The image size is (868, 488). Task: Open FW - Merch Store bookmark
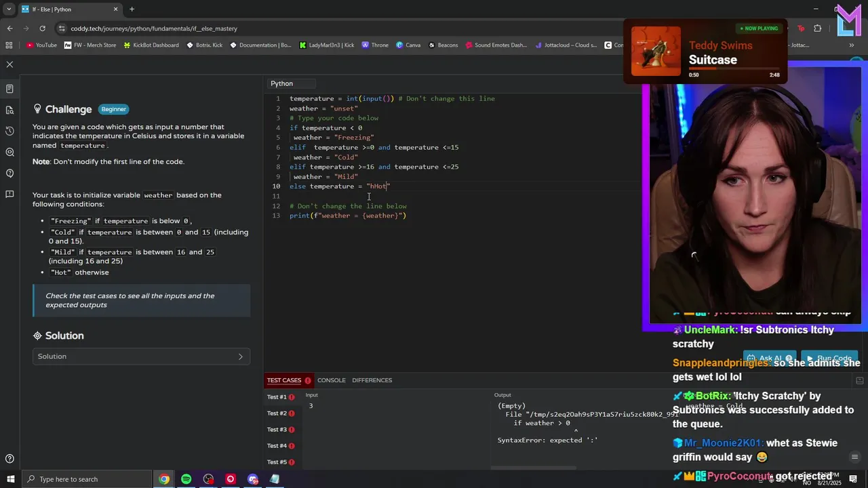coord(90,45)
